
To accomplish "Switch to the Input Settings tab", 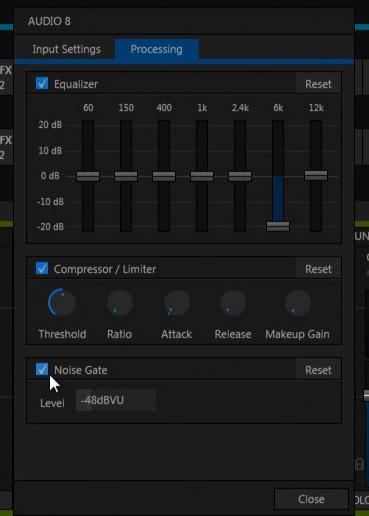I will pos(66,49).
